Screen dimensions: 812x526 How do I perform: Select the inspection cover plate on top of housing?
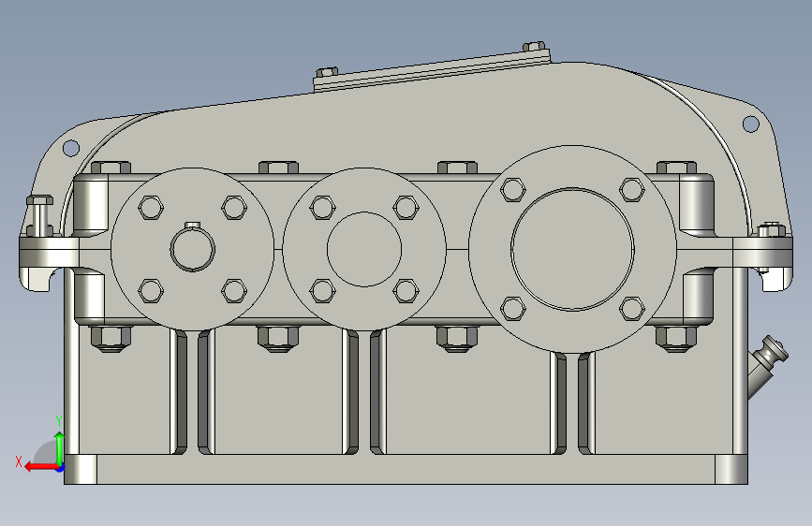click(x=433, y=70)
